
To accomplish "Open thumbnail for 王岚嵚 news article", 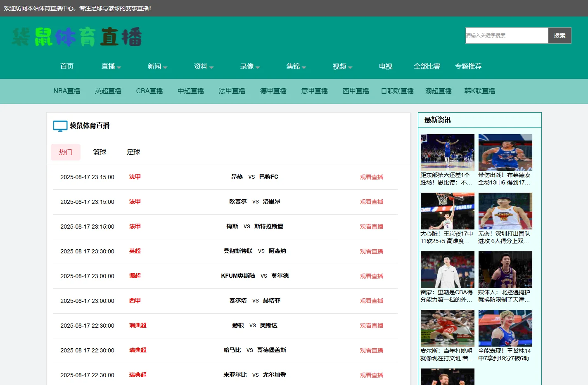I will click(x=448, y=211).
